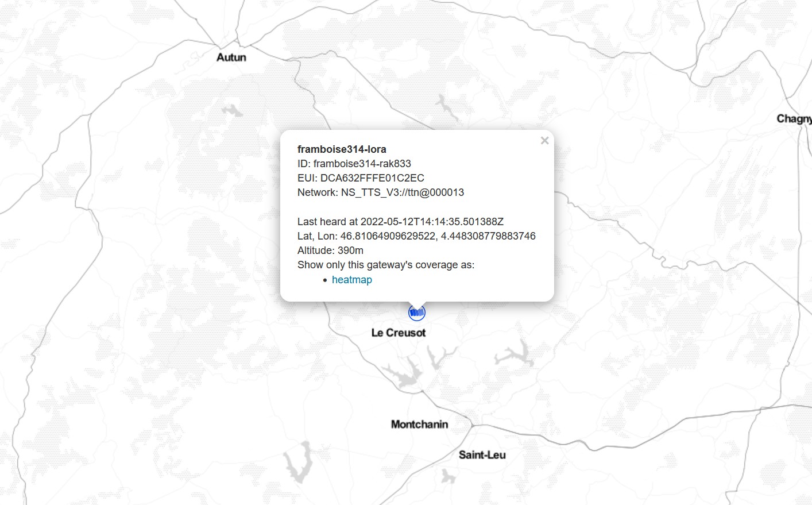The image size is (812, 505).
Task: Click the small lake just below Autun
Action: coord(233,110)
